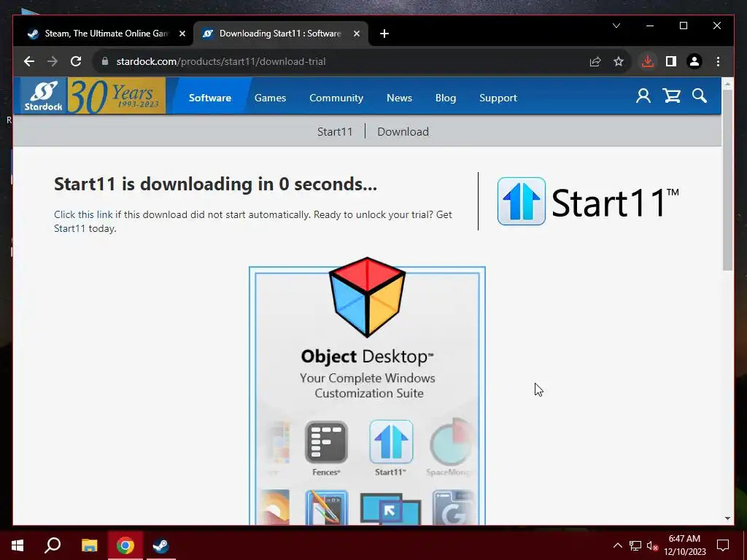Open the Download sub-navigation link
The height and width of the screenshot is (560, 747).
[403, 131]
